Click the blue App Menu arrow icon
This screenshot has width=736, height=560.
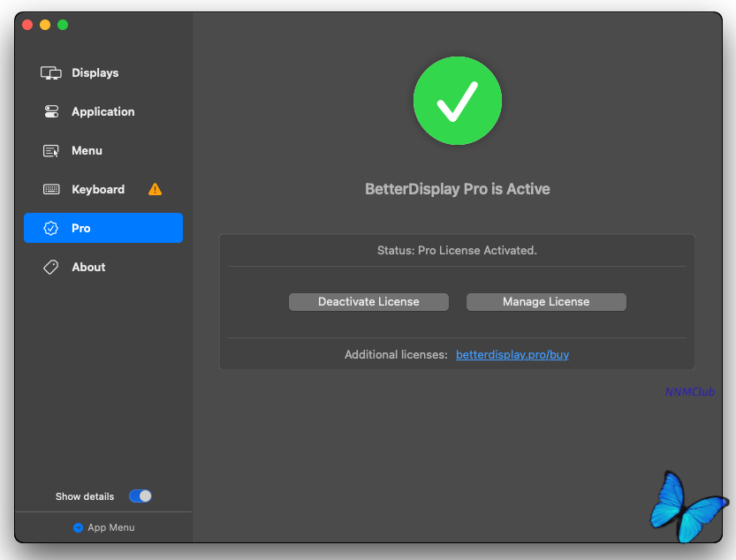pyautogui.click(x=78, y=527)
